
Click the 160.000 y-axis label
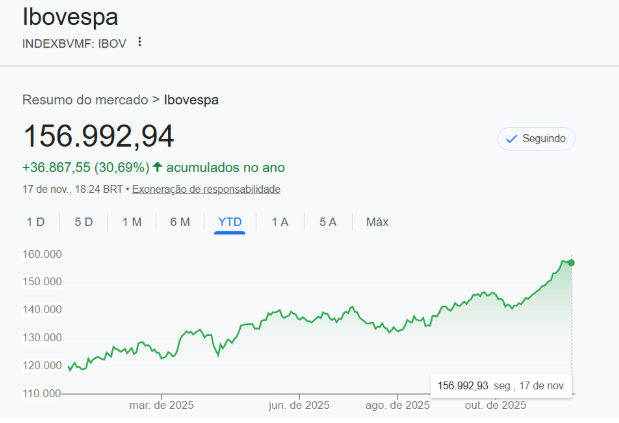[42, 254]
